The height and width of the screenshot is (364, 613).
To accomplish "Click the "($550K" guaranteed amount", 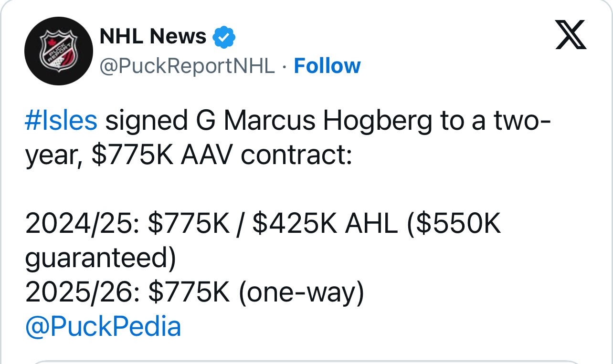I will [x=453, y=224].
